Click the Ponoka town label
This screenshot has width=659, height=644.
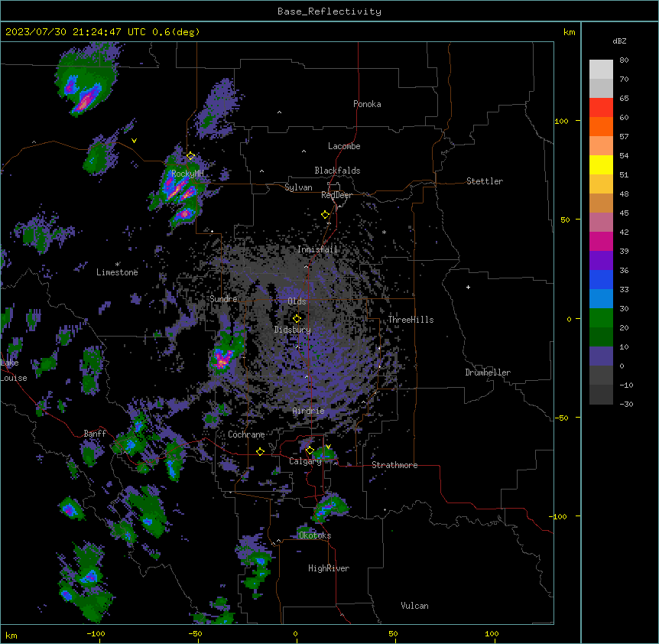coord(367,104)
